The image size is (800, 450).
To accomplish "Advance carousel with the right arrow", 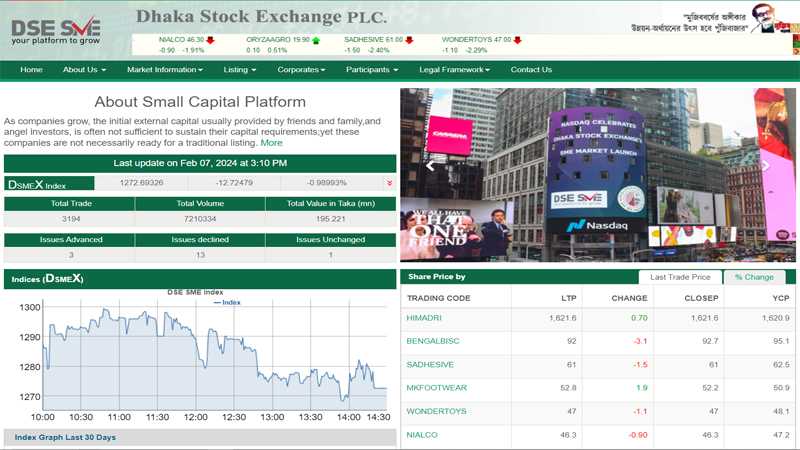I will (x=765, y=167).
